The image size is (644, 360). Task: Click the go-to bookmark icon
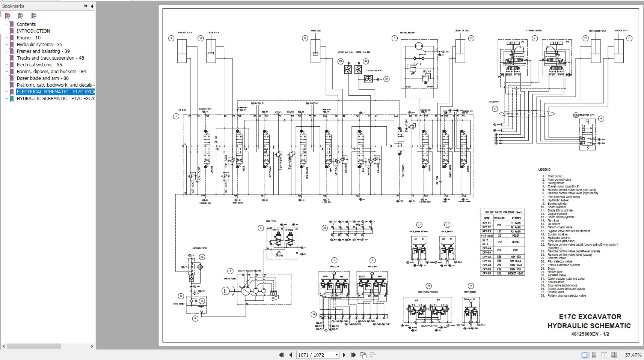(33, 15)
